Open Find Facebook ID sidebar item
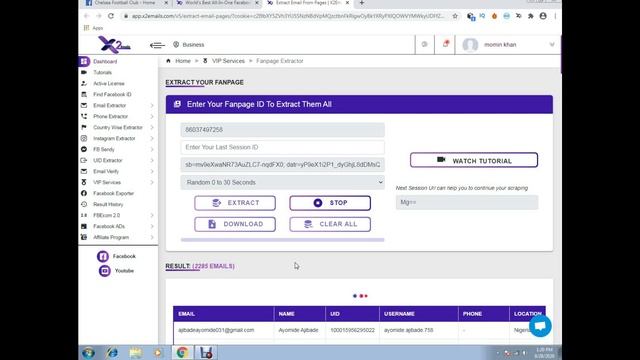The height and width of the screenshot is (360, 640). [x=112, y=94]
